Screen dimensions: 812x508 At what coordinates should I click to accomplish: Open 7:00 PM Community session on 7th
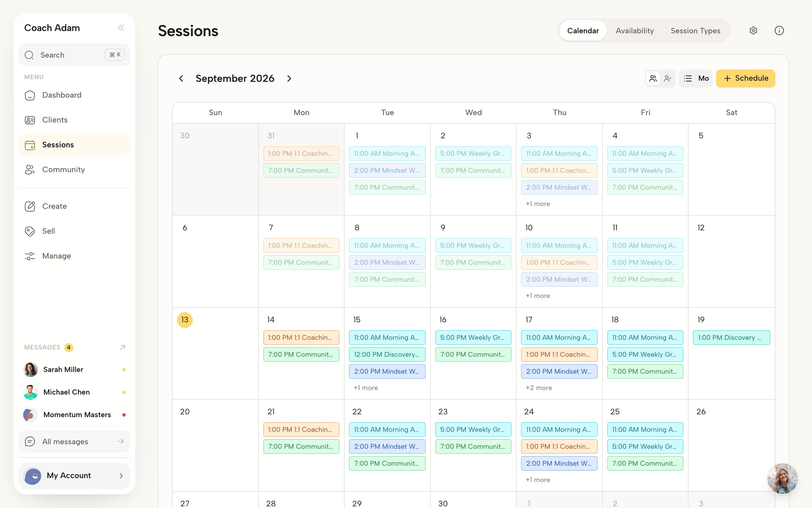pyautogui.click(x=301, y=262)
